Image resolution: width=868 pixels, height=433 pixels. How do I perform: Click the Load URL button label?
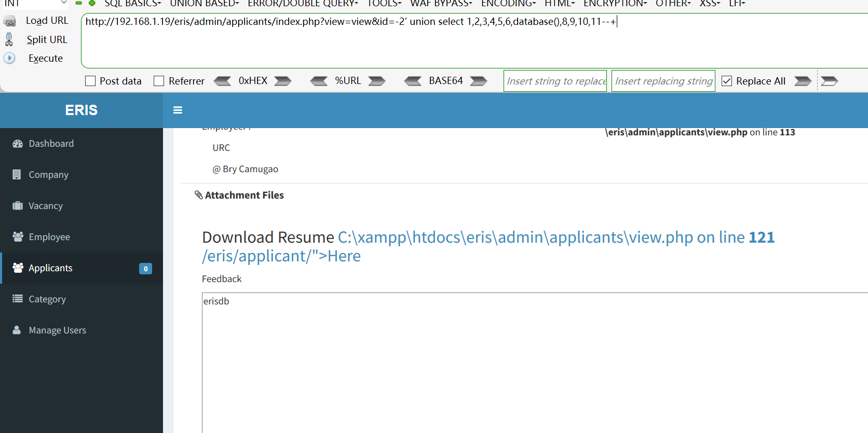tap(47, 21)
